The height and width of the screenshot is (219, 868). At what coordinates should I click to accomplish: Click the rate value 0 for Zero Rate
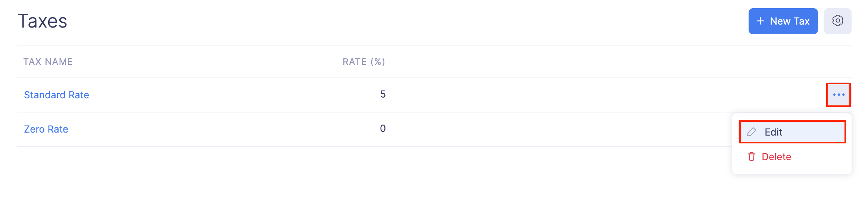[383, 129]
